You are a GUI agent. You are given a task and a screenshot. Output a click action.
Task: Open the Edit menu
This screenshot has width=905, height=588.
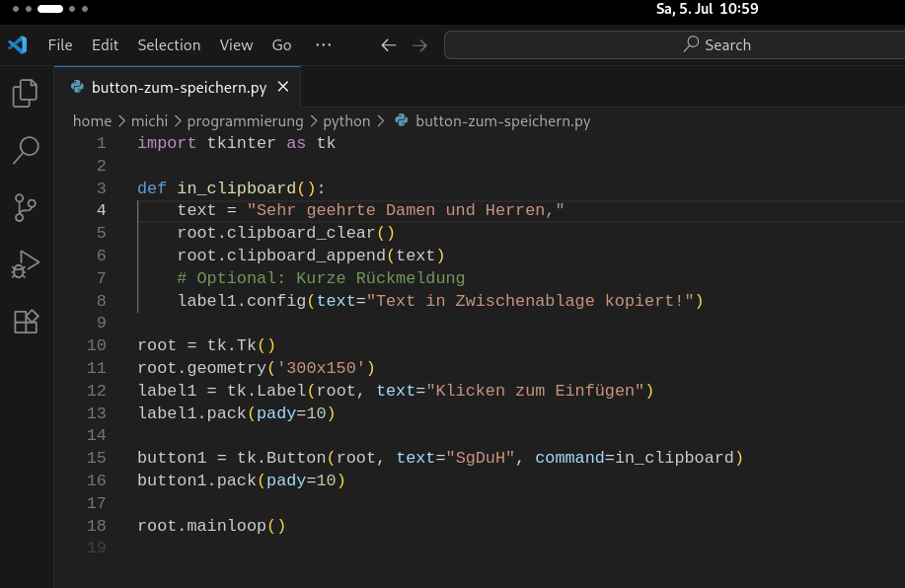coord(105,45)
